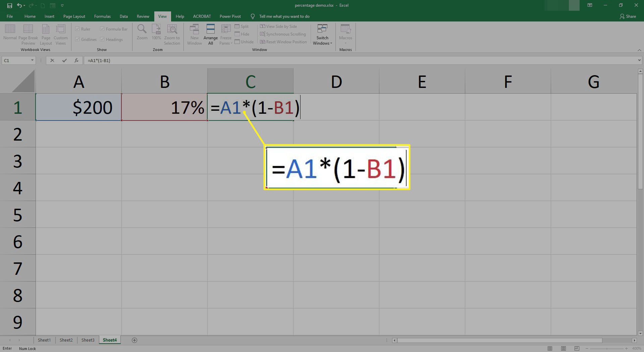Click the Redo arrow icon
This screenshot has height=352, width=644.
(x=31, y=5)
